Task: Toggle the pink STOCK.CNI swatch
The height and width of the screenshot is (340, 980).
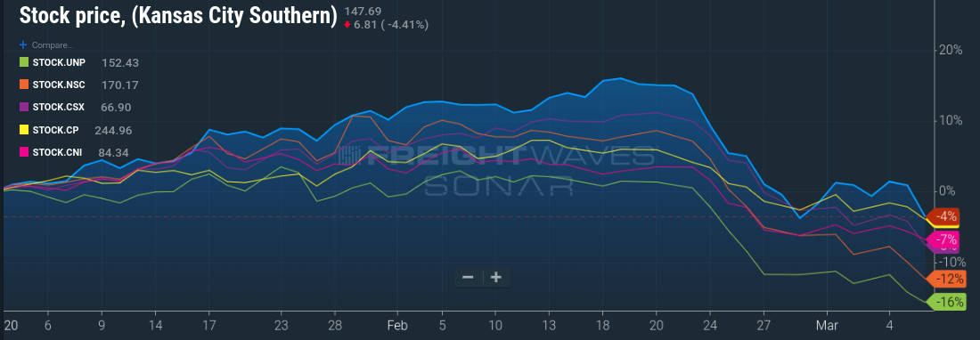Action: (x=24, y=152)
